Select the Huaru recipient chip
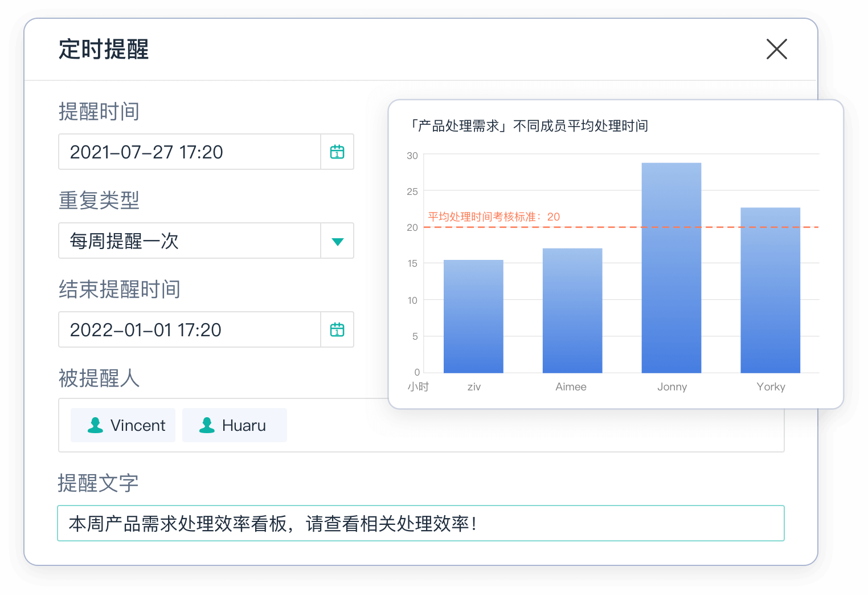This screenshot has height=595, width=868. coord(234,425)
